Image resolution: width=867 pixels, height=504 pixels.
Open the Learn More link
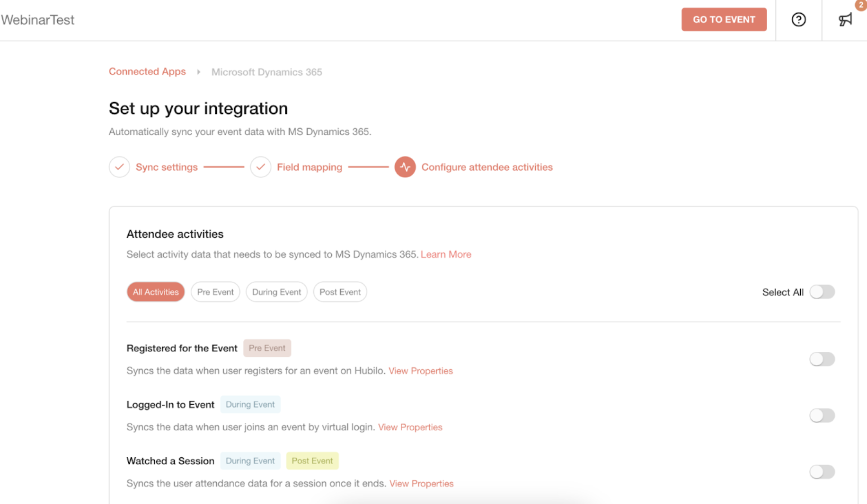(446, 254)
